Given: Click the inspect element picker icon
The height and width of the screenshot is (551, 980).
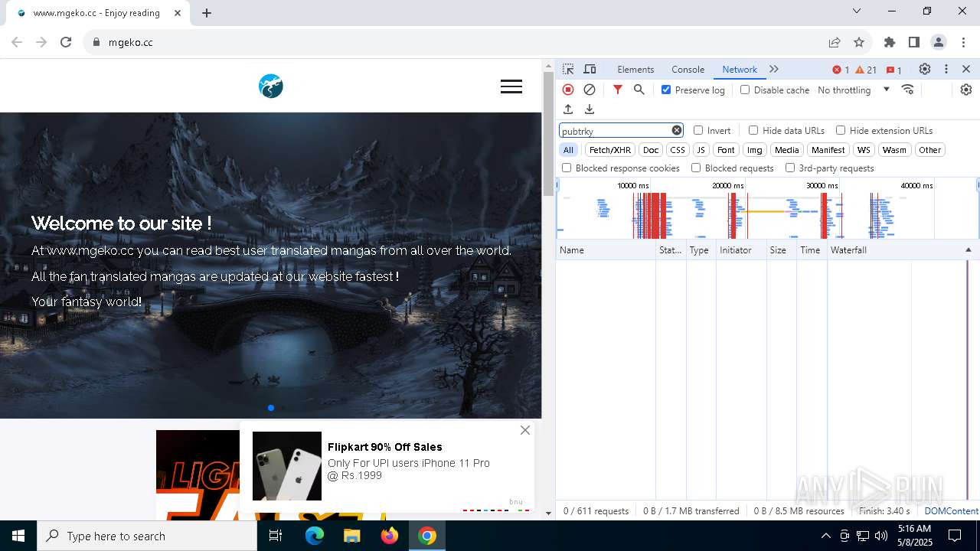Looking at the screenshot, I should pos(568,69).
